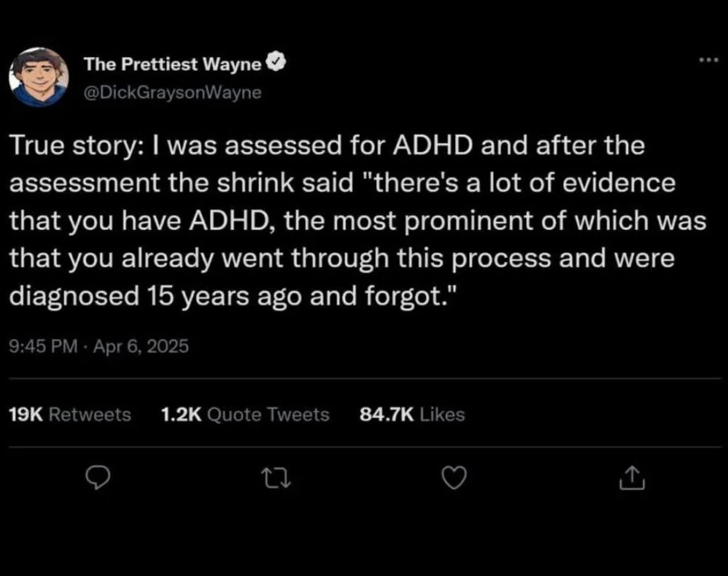Select the 'Quote Tweets' label in stats
Image resolution: width=728 pixels, height=576 pixels.
click(268, 414)
